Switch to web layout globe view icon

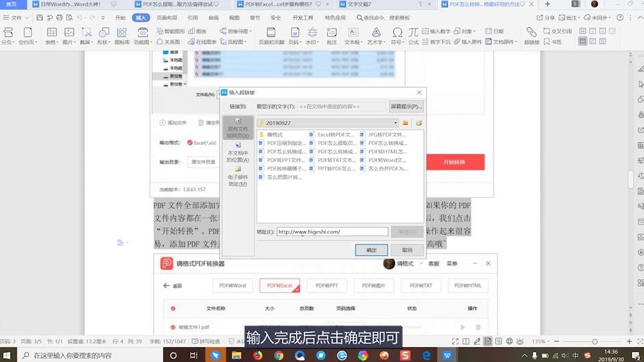coord(509,341)
